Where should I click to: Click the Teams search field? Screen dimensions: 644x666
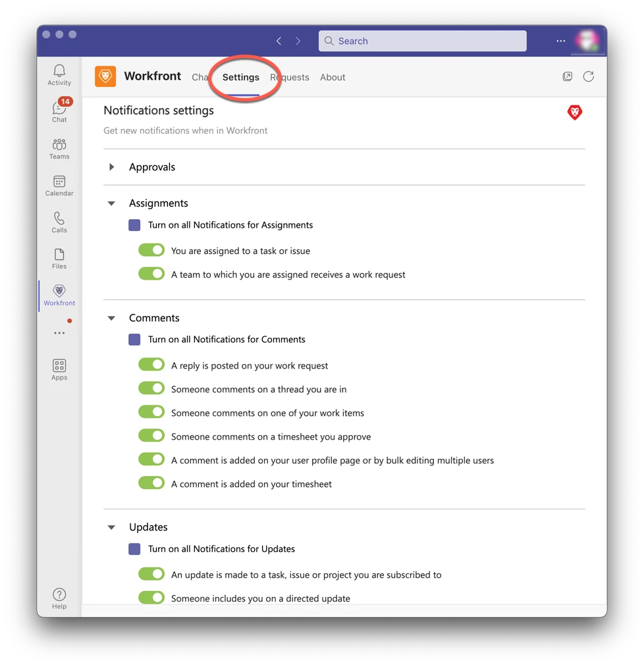pos(423,41)
